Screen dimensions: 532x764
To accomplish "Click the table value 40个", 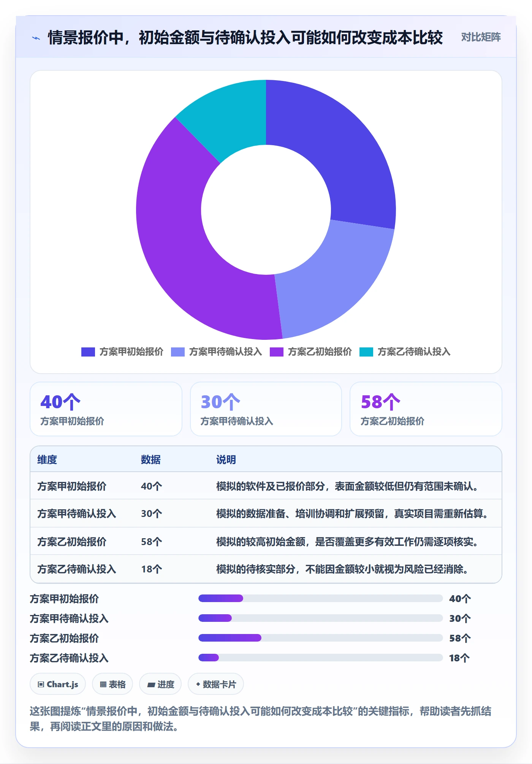I will tap(152, 486).
